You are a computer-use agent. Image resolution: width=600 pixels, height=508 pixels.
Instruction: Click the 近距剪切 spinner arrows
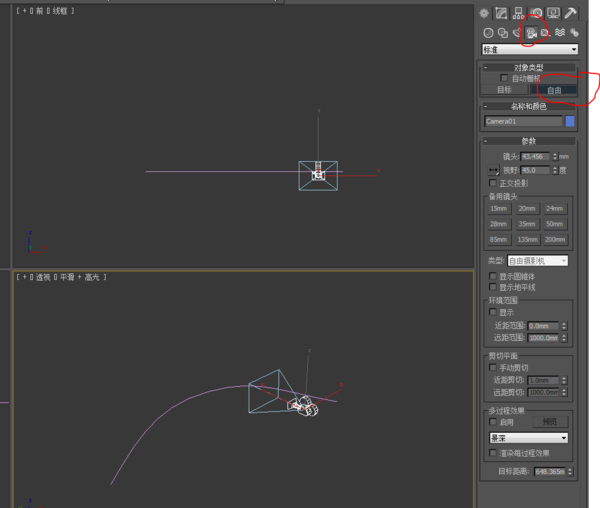564,380
